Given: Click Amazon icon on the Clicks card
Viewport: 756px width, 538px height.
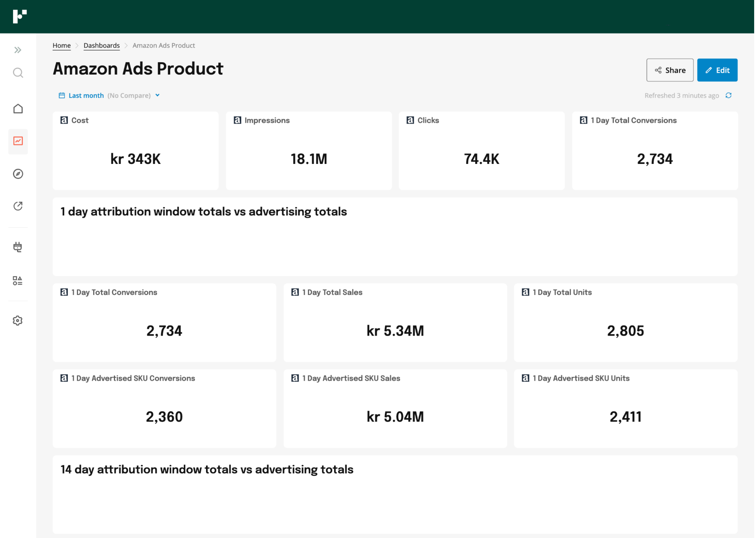Looking at the screenshot, I should click(x=410, y=120).
